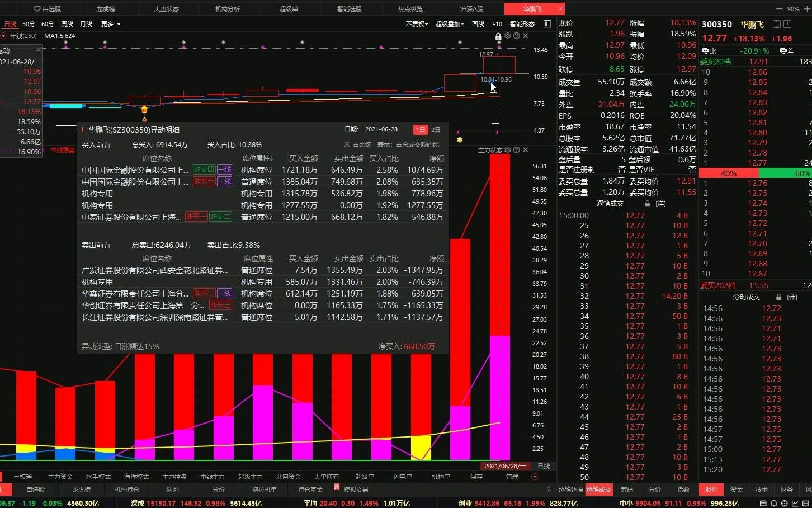Close the main K-line indicator header

(x=525, y=36)
